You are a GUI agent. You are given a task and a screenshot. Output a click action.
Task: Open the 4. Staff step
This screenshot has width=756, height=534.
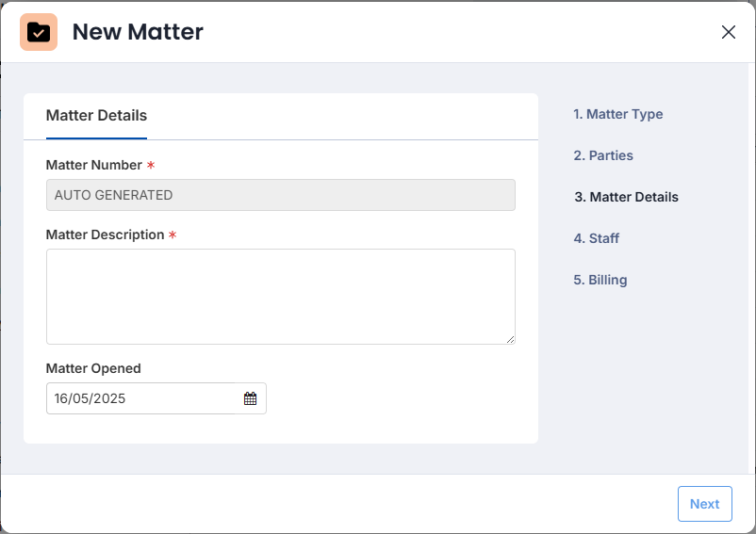click(597, 238)
